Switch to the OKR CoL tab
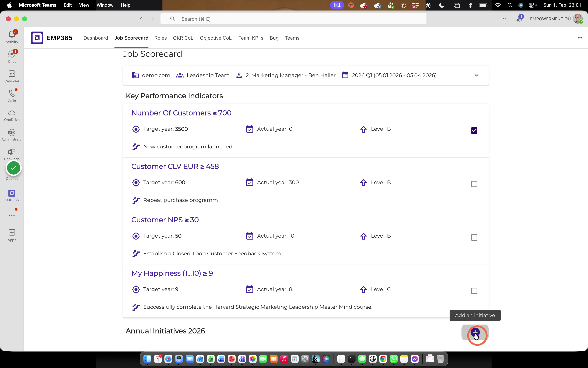The width and height of the screenshot is (588, 368). point(183,38)
